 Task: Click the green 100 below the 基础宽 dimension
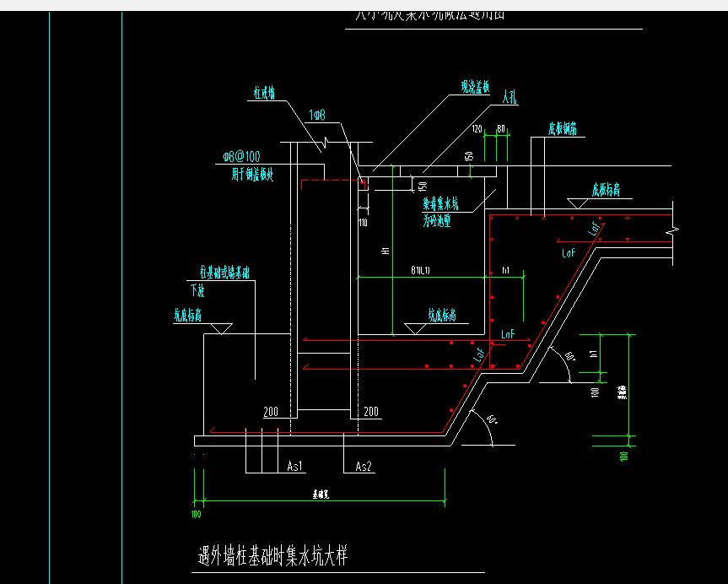point(197,514)
